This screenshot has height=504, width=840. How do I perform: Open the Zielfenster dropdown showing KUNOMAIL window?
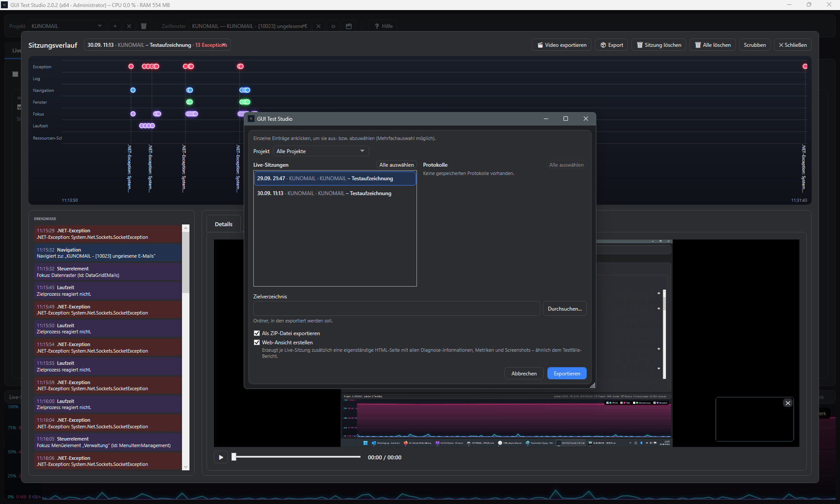[x=249, y=26]
